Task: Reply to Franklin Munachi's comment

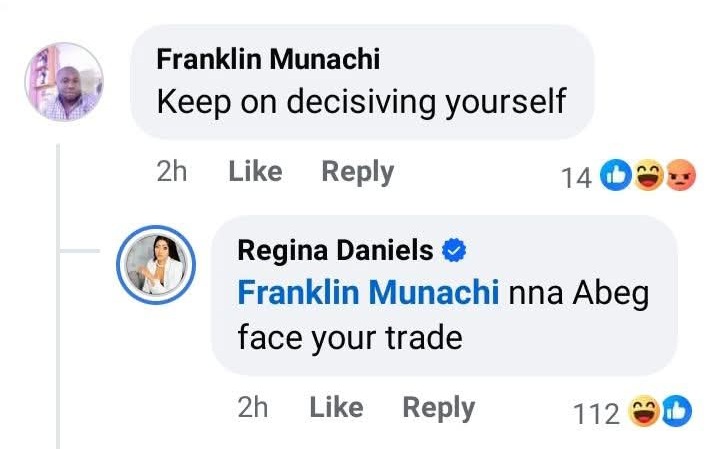Action: (x=357, y=172)
